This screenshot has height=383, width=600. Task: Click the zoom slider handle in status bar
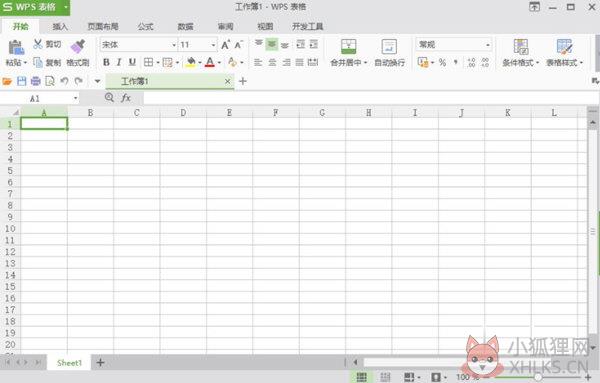coord(538,377)
